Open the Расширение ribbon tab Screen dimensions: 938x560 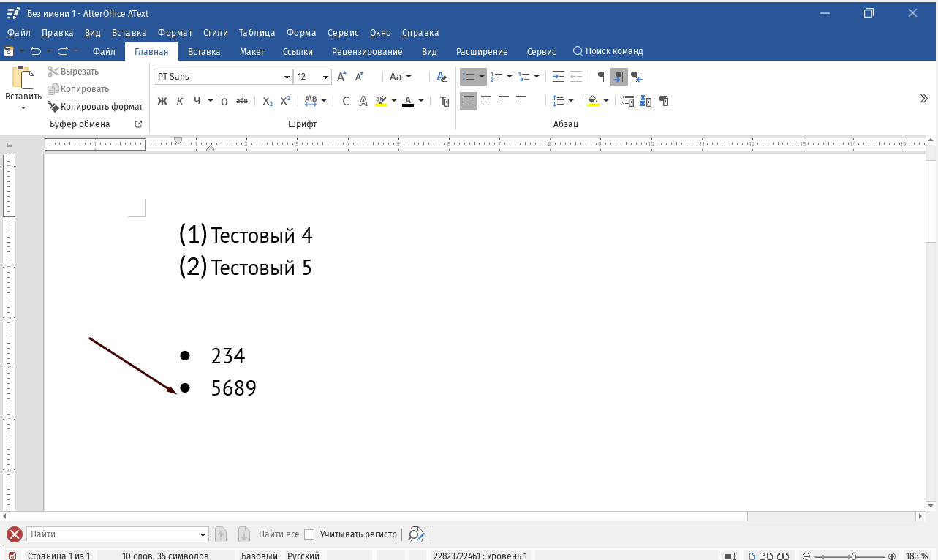pyautogui.click(x=482, y=52)
